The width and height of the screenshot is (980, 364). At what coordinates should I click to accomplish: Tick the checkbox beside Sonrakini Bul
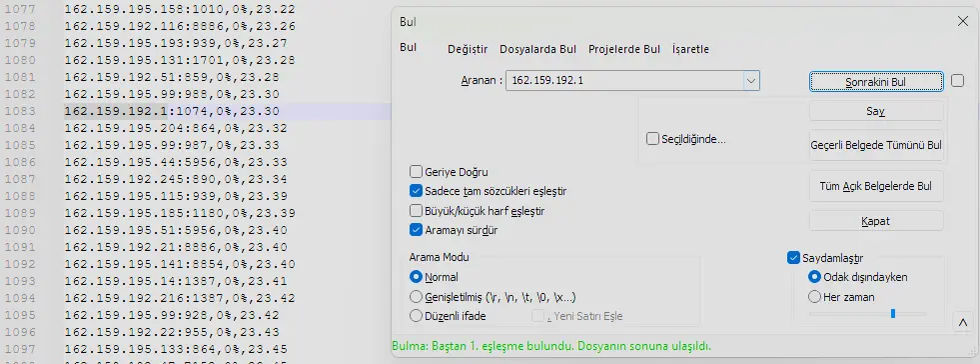click(957, 81)
